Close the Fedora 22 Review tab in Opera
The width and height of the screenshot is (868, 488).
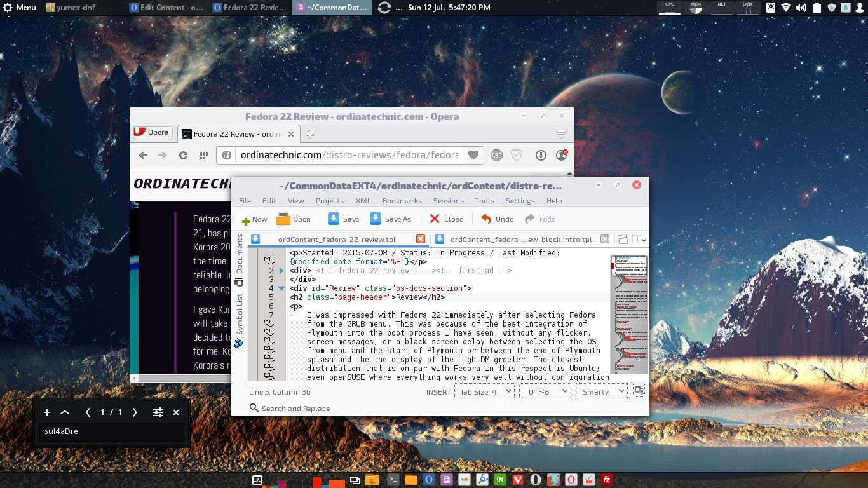[291, 134]
